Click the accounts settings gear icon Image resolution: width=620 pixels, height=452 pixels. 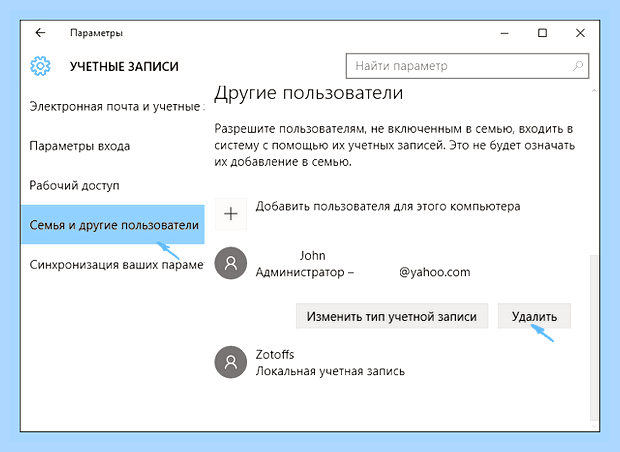40,66
